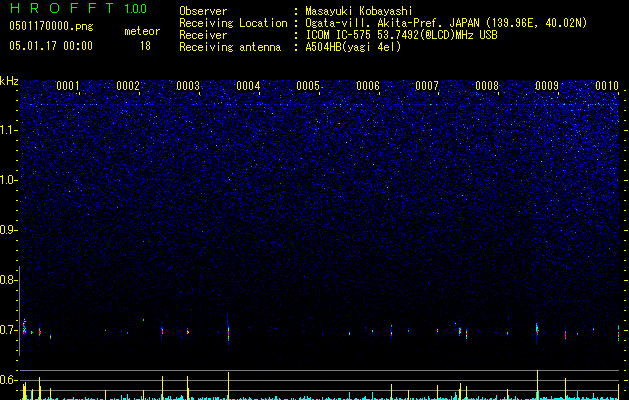Click the meteor count value 18
Screen dimensions: 629x400
click(x=145, y=46)
